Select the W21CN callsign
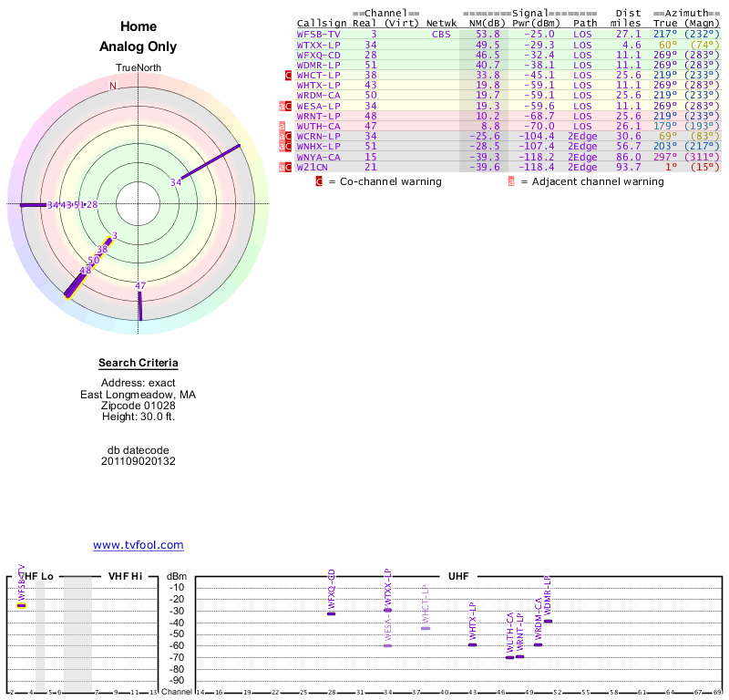This screenshot has height=700, width=729. 312,167
